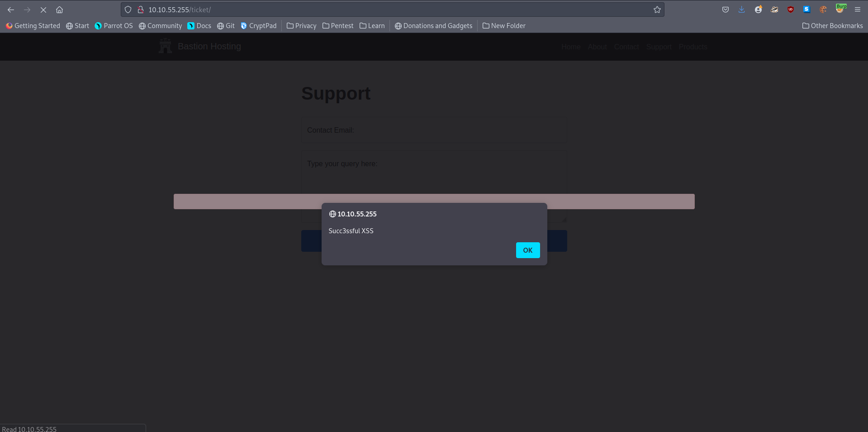Open the Parrot OS bookmark
868x432 pixels.
[114, 26]
